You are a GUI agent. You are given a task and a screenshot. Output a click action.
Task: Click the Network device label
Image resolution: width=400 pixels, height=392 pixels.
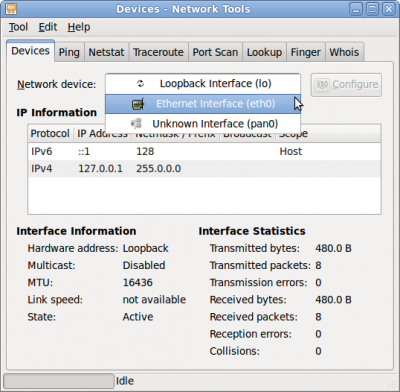[56, 84]
